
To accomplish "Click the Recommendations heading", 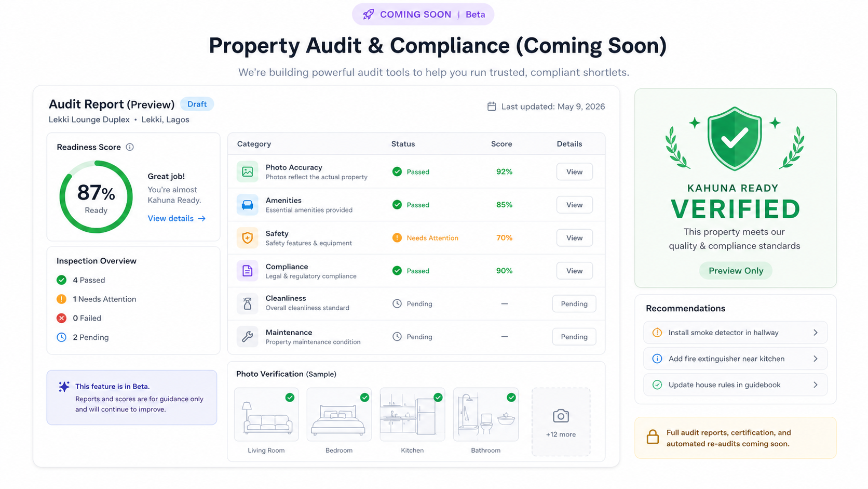I will pyautogui.click(x=685, y=308).
